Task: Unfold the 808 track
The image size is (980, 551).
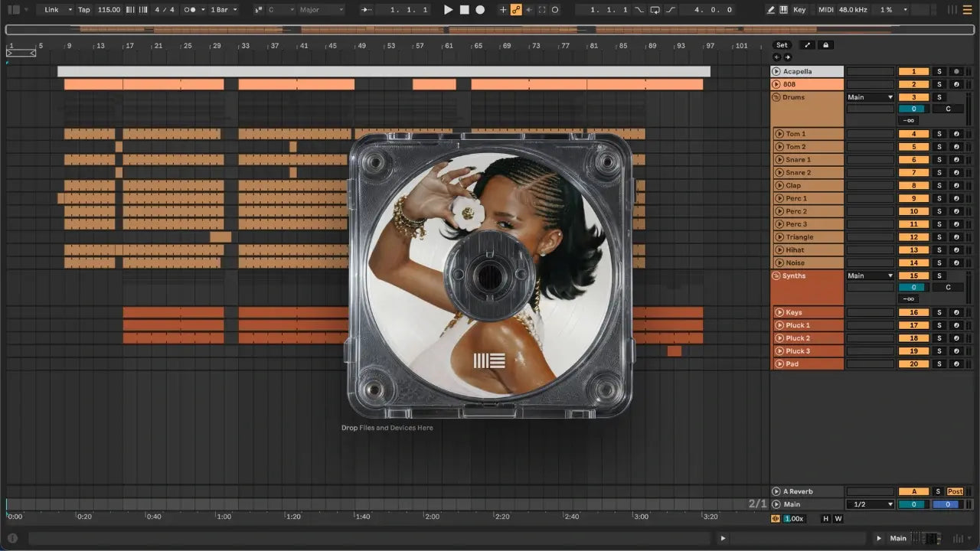Action: click(x=776, y=84)
